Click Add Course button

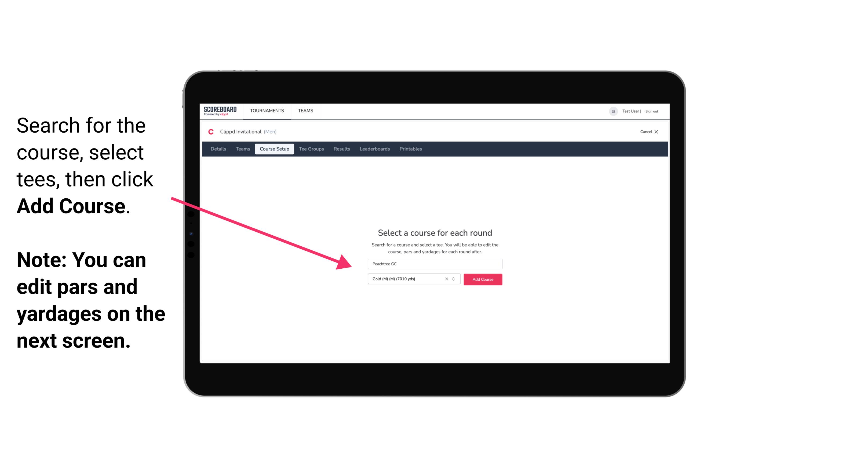point(482,279)
